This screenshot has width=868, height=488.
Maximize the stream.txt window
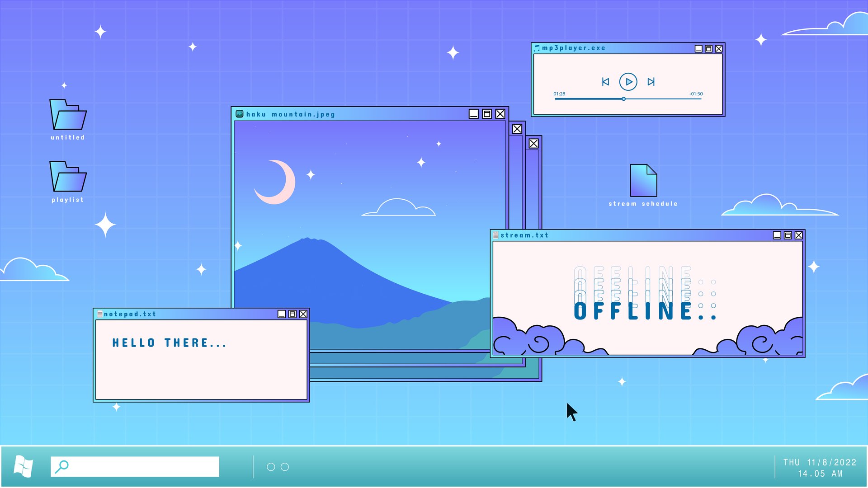coord(788,235)
